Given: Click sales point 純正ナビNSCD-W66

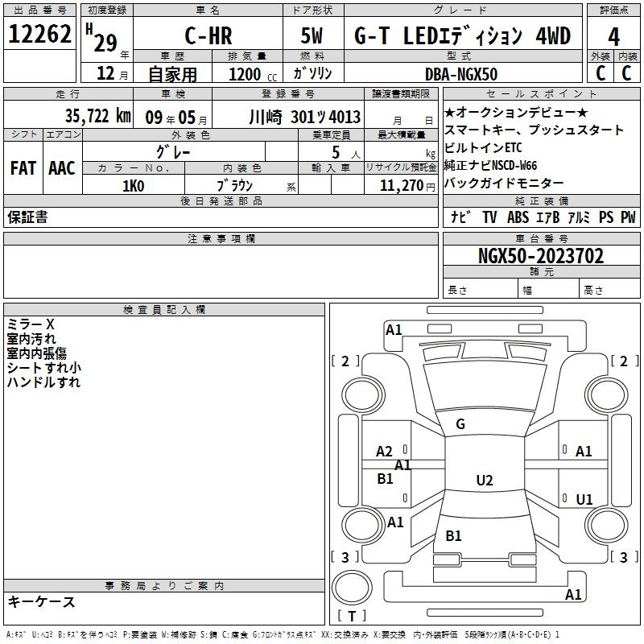Looking at the screenshot, I should click(490, 165).
